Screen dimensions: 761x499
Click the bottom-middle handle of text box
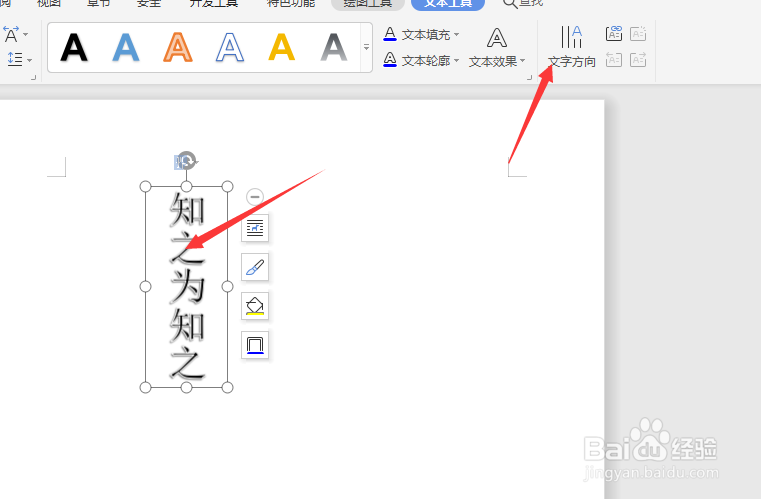(186, 387)
